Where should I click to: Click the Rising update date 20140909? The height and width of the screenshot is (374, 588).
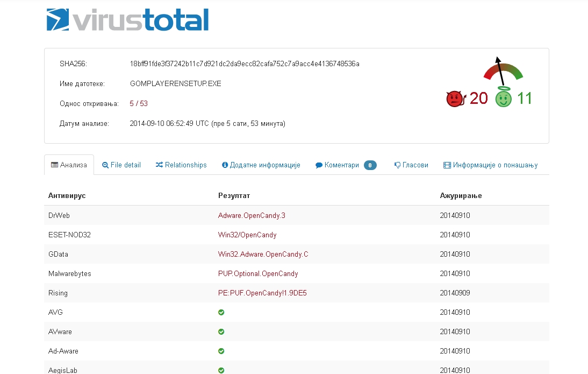tap(455, 293)
